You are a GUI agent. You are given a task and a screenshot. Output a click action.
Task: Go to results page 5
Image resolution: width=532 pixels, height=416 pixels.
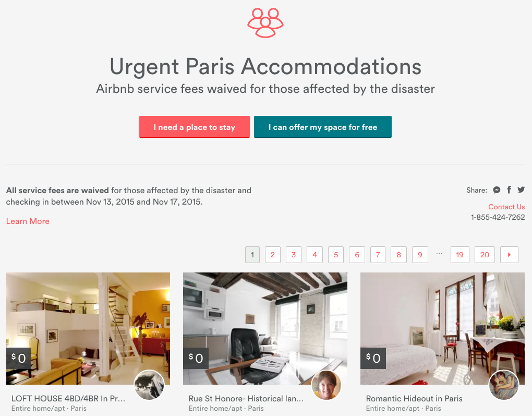(336, 255)
